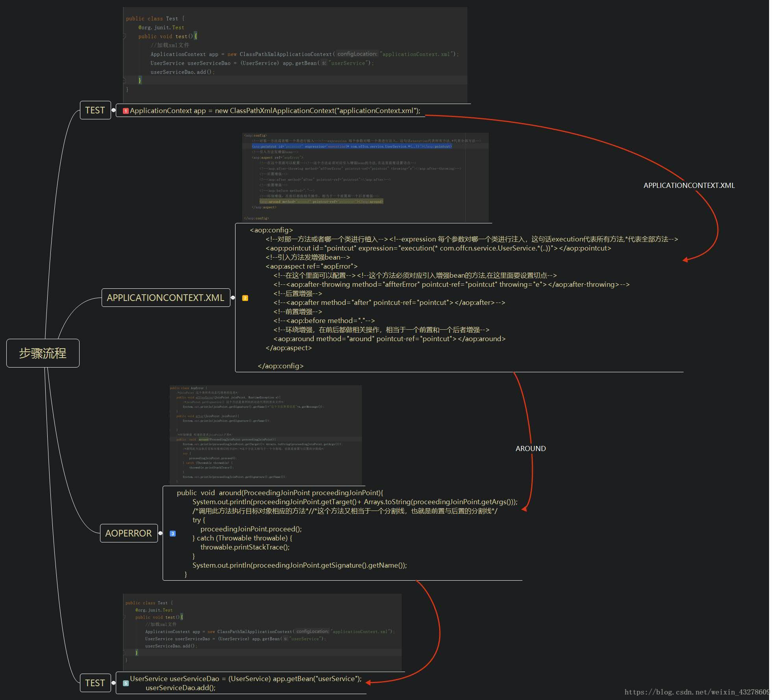Select the 'public void around(ProceedingJoinPoint…' subtopic
This screenshot has width=775, height=700.
click(347, 533)
